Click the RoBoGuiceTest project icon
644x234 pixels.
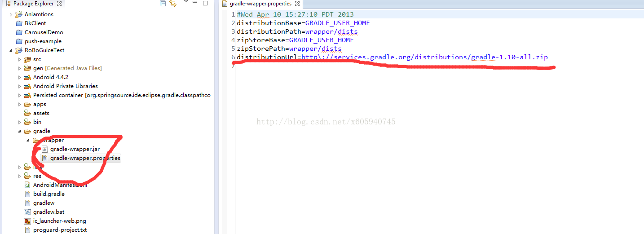pos(19,50)
